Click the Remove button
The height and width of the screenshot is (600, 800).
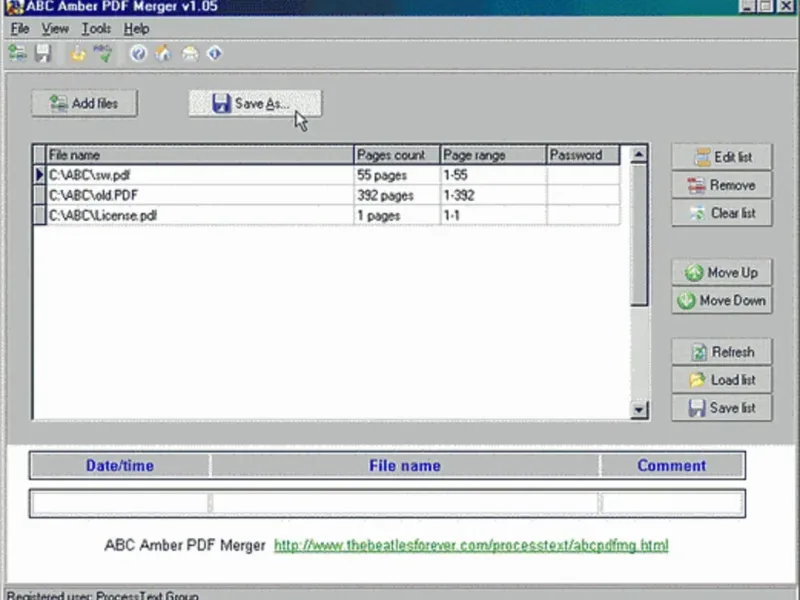coord(721,185)
